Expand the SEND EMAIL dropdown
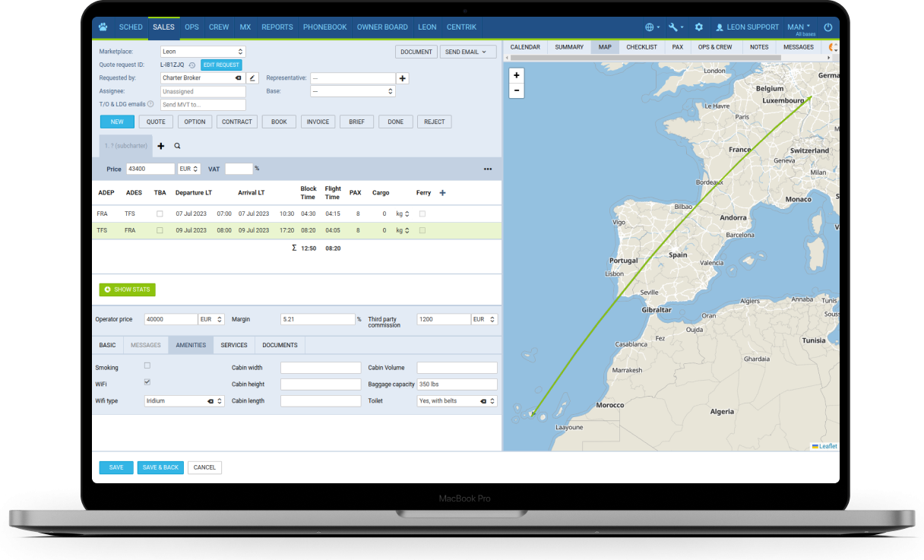Screen dimensions: 924x560 tap(470, 52)
